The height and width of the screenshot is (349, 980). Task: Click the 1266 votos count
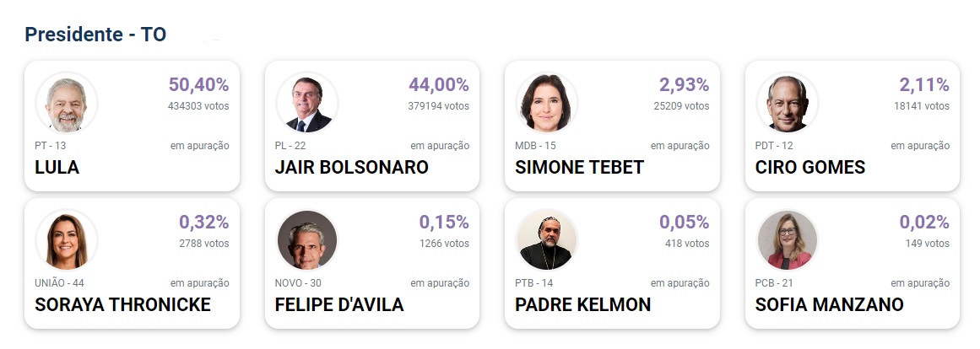[444, 243]
